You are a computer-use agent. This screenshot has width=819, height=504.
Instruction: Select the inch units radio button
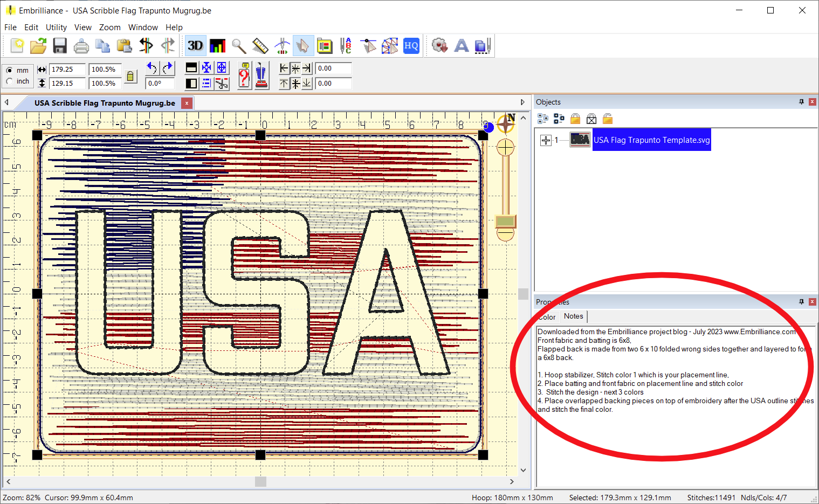coord(10,81)
